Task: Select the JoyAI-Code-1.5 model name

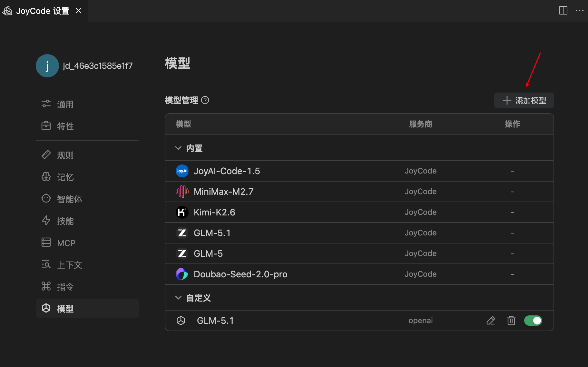Action: tap(227, 171)
